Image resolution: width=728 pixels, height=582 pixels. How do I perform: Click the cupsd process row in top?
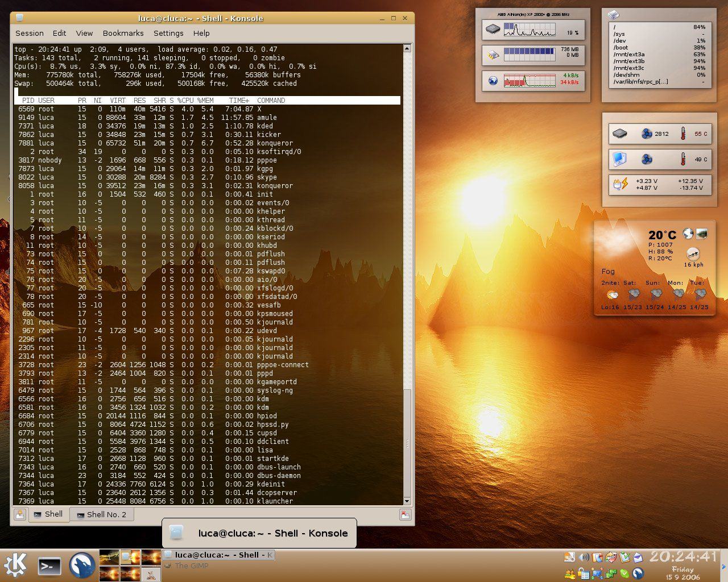pos(207,433)
